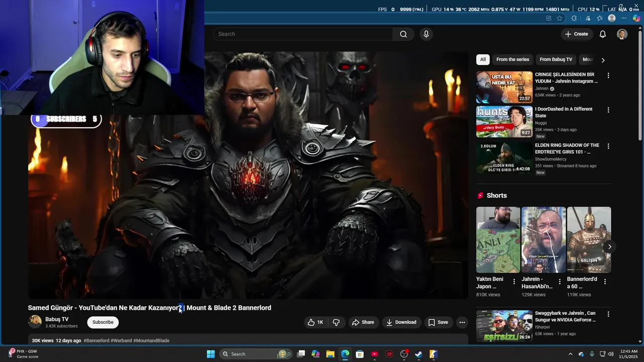Open Counter-Strike icon in taskbar
The image size is (644, 362).
point(433,354)
